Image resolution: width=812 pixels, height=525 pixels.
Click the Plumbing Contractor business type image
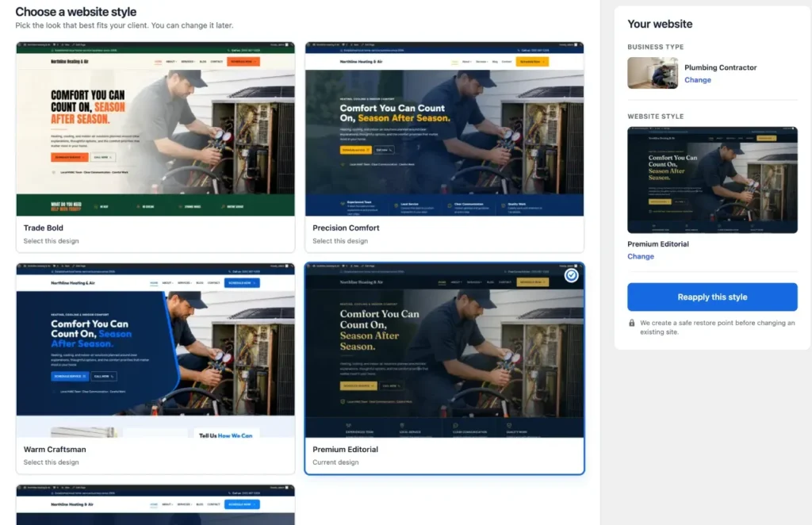(x=653, y=73)
